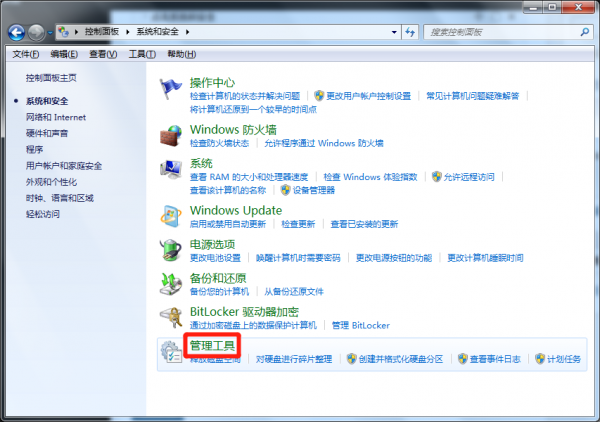Click the 系统 computer monitor icon
Screen dimensions: 600x422
click(171, 170)
